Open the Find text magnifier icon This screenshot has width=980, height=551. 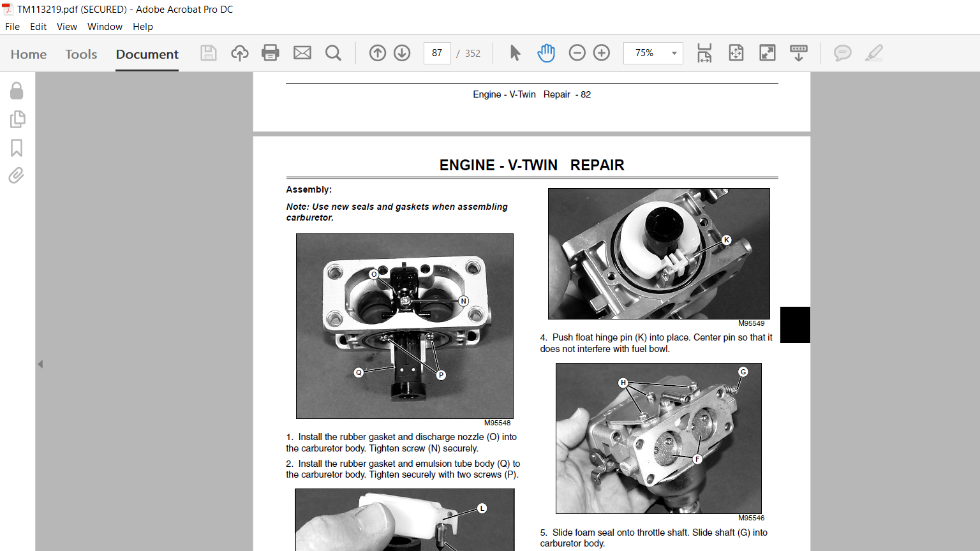click(333, 53)
